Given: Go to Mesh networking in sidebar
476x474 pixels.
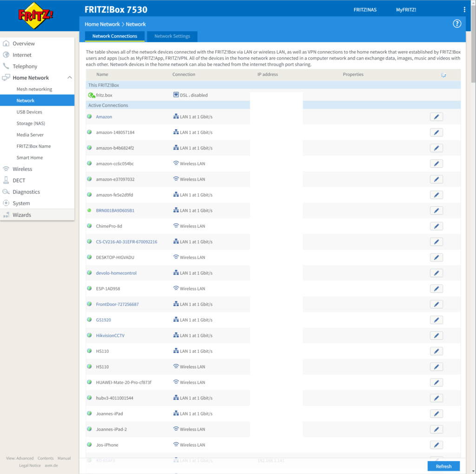Looking at the screenshot, I should (34, 89).
